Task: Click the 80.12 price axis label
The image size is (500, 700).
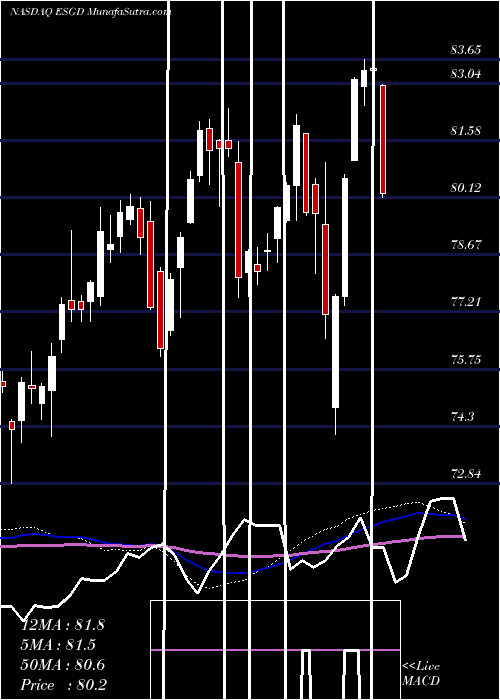Action: pyautogui.click(x=466, y=188)
